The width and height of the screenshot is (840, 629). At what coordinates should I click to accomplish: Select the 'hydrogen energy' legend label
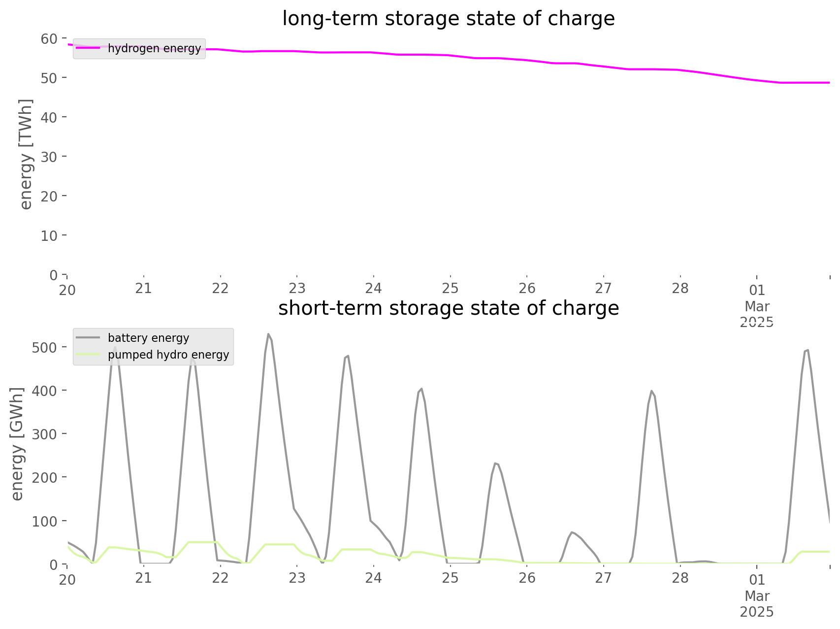[154, 48]
